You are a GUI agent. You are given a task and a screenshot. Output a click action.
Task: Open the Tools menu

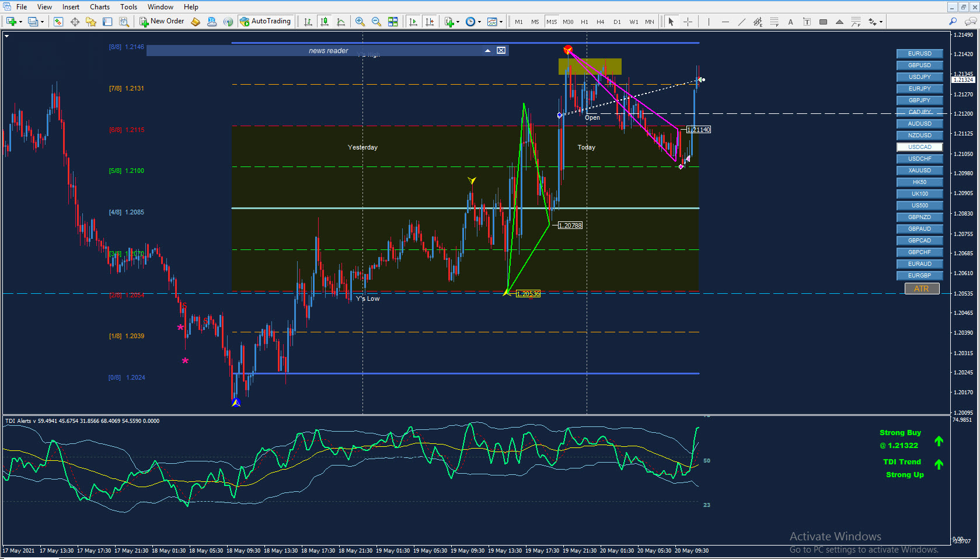click(128, 7)
